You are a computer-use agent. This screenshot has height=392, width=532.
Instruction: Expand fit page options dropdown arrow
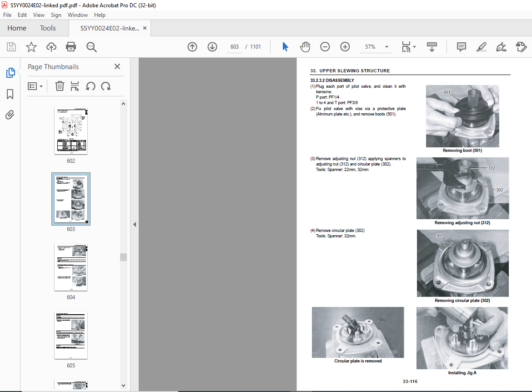pyautogui.click(x=414, y=47)
